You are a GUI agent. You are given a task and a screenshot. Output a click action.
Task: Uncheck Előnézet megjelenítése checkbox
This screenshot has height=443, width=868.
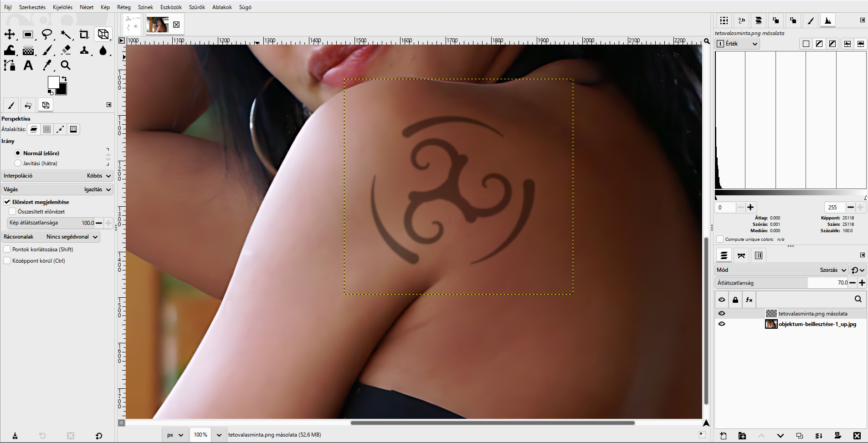click(x=7, y=202)
